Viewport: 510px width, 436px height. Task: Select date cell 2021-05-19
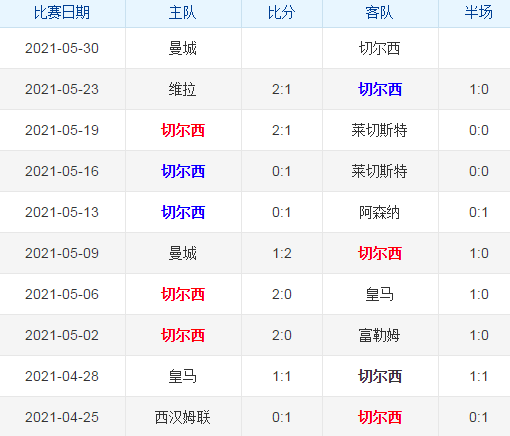62,130
